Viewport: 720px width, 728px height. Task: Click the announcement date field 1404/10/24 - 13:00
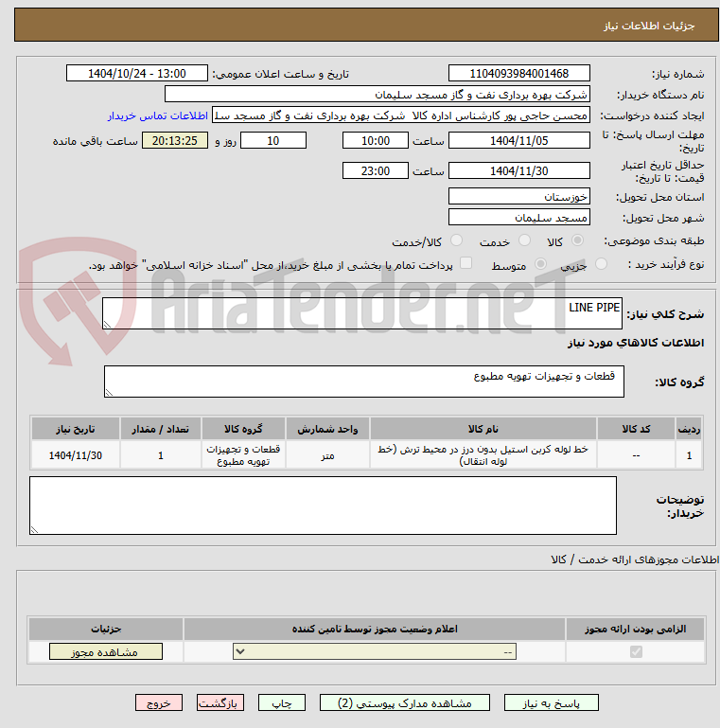click(137, 73)
